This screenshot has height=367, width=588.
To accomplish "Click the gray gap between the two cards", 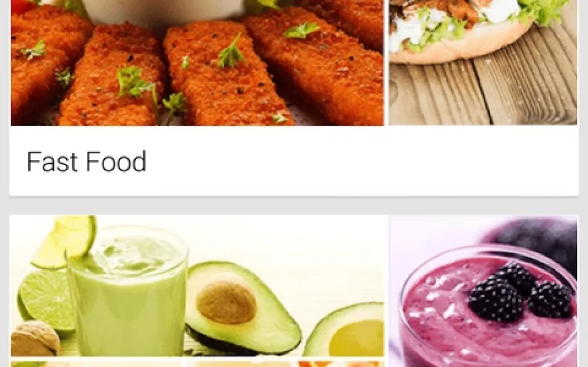I will pos(294,205).
